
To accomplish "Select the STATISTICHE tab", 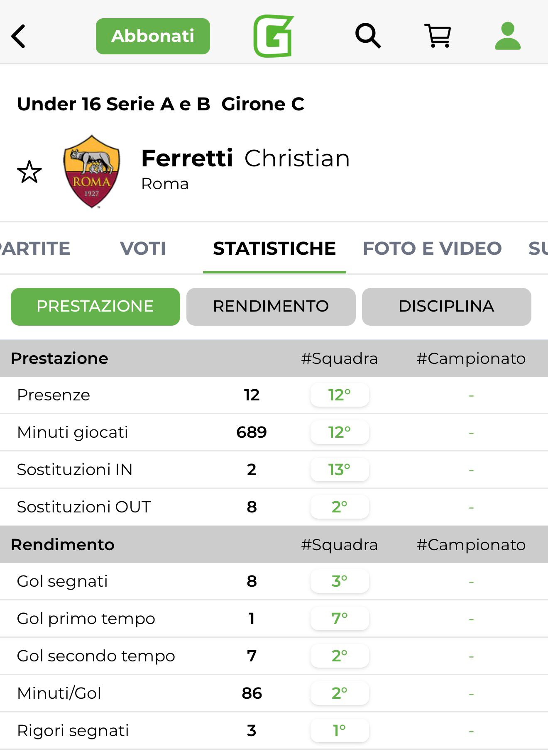I will click(274, 249).
